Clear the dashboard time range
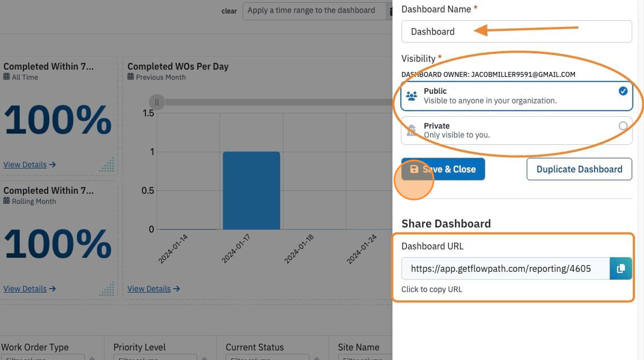644x360 pixels. 229,11
